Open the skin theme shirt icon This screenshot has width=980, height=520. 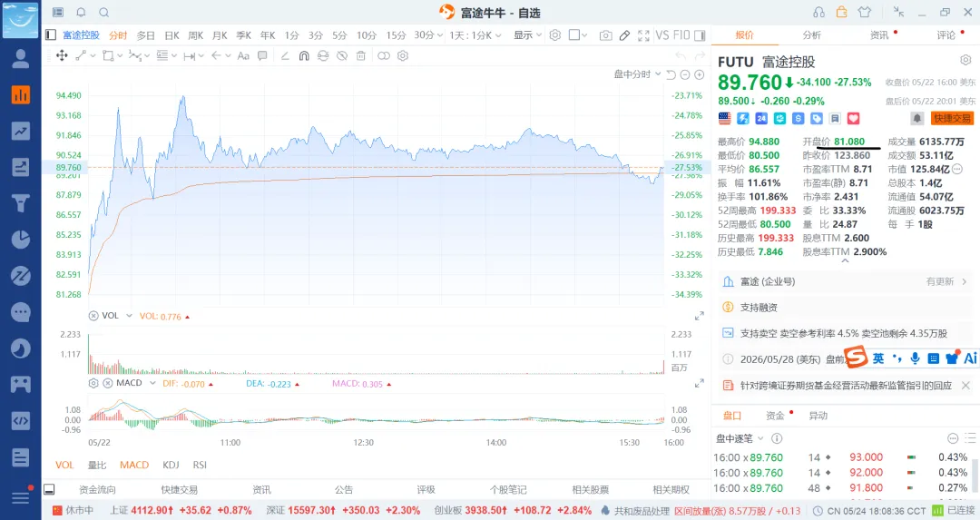(865, 12)
